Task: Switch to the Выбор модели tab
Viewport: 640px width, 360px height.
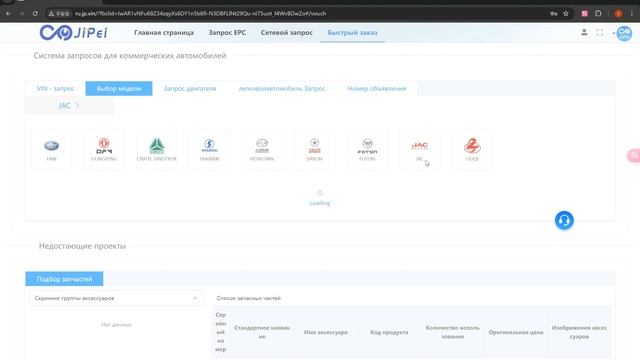Action: click(119, 88)
